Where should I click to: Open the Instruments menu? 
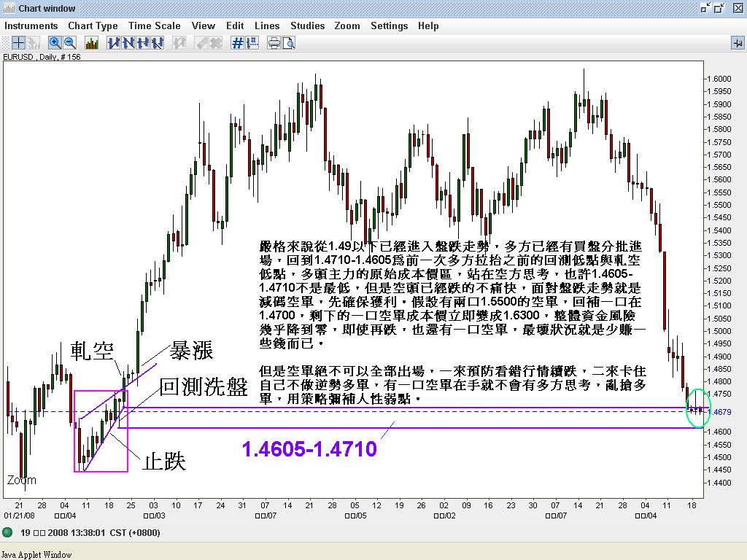pyautogui.click(x=31, y=26)
